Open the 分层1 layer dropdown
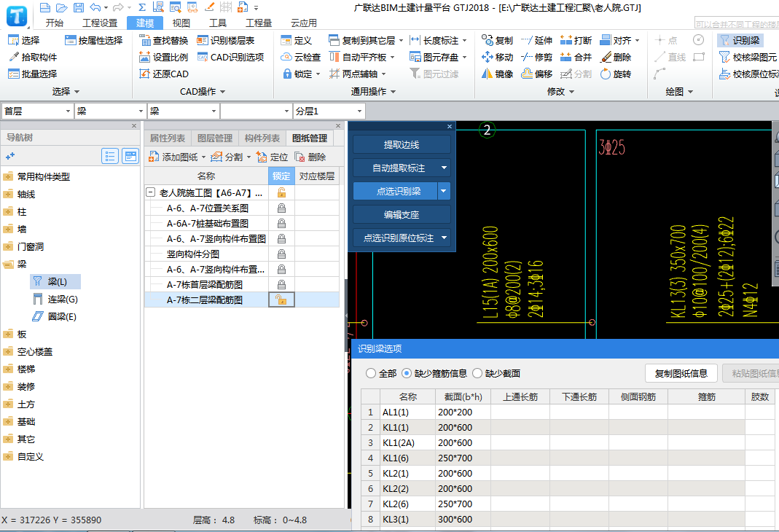 point(360,112)
